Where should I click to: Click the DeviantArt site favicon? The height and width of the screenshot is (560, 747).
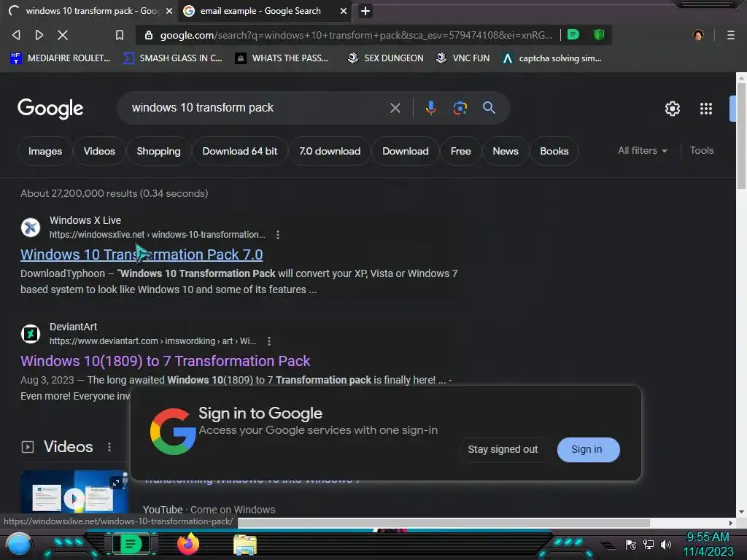tap(31, 334)
